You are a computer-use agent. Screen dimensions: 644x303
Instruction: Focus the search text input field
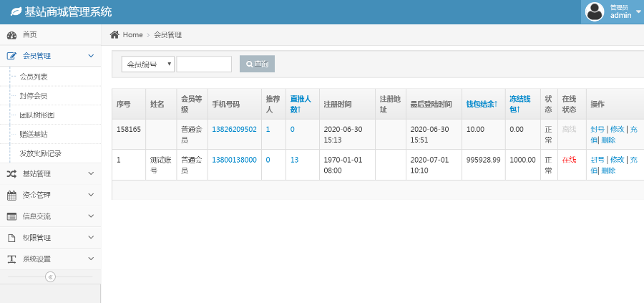204,64
